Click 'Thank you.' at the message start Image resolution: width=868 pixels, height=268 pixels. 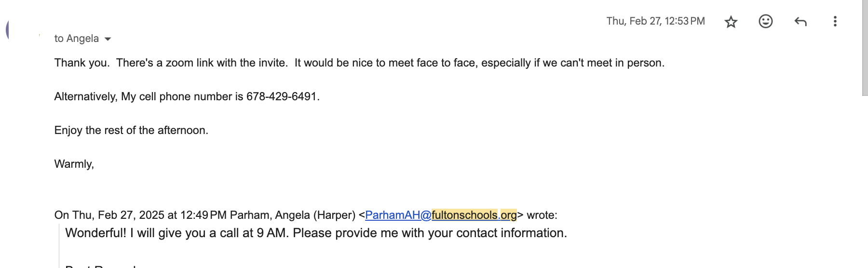[x=82, y=63]
